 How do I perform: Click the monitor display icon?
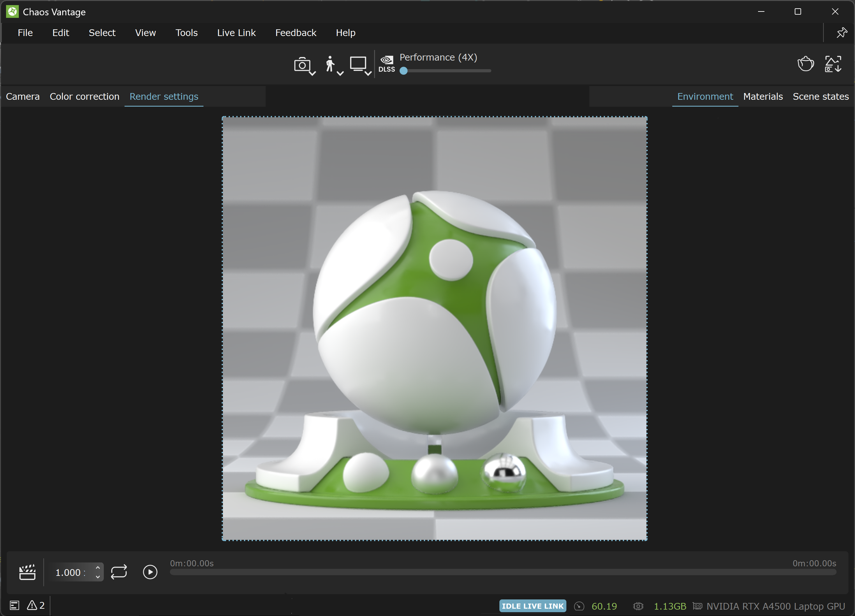[358, 64]
